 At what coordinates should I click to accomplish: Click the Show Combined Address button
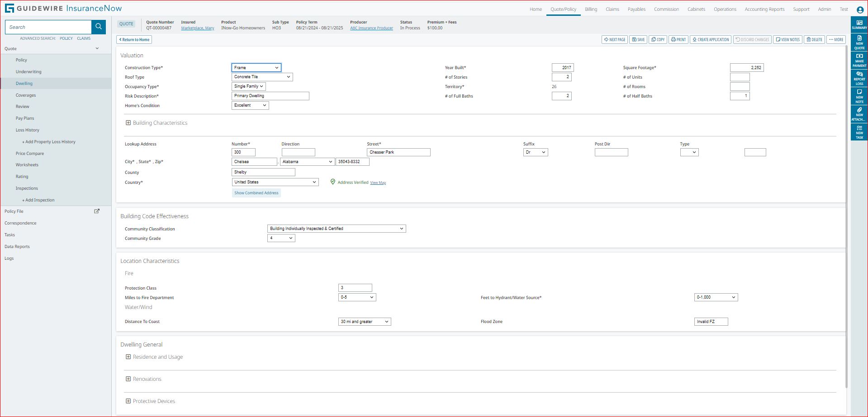point(256,193)
